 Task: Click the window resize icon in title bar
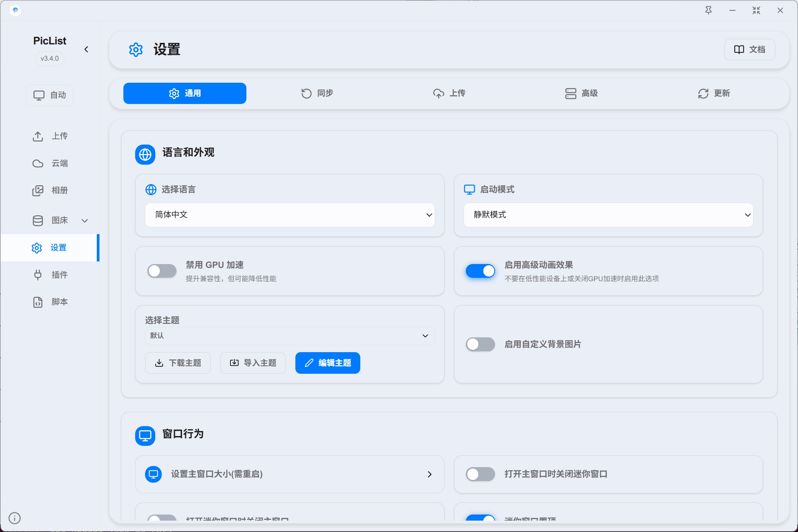point(756,10)
